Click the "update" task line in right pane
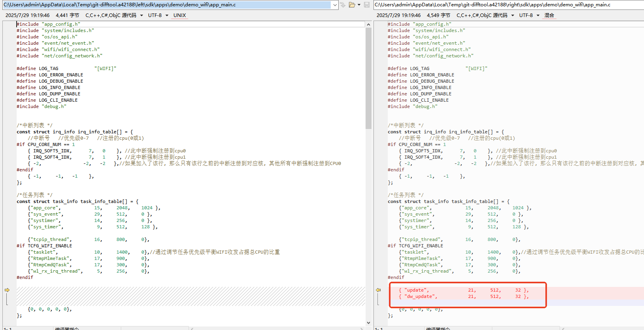The width and height of the screenshot is (644, 330). click(464, 290)
